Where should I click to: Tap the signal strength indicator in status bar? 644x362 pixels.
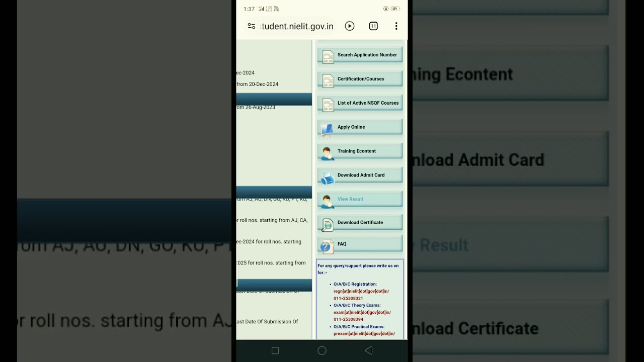pyautogui.click(x=261, y=9)
